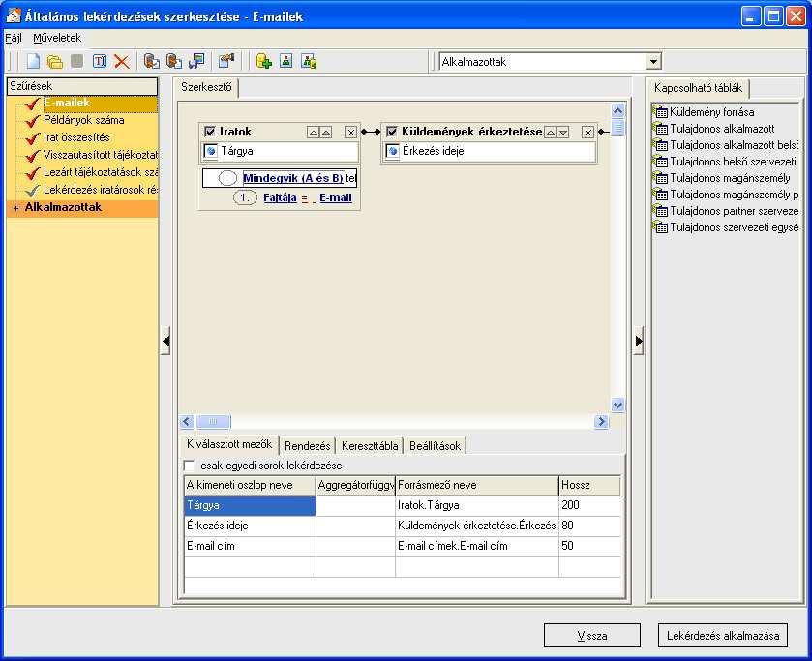Image resolution: width=812 pixels, height=661 pixels.
Task: Click the picture-and-arrow toolbar icon
Action: point(196,61)
